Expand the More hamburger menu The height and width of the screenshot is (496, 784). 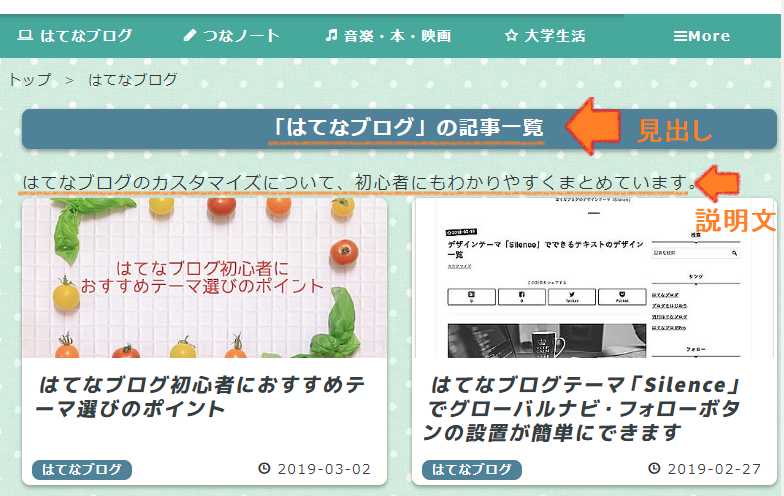coord(702,36)
